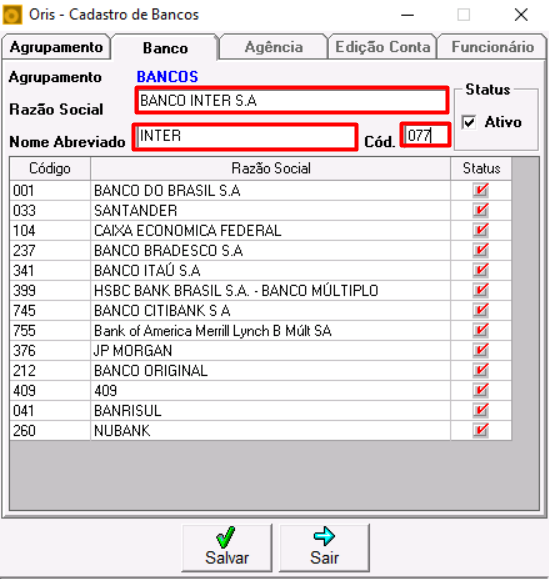Viewport: 549px width, 579px height.
Task: Click code cell 104
Action: point(50,230)
